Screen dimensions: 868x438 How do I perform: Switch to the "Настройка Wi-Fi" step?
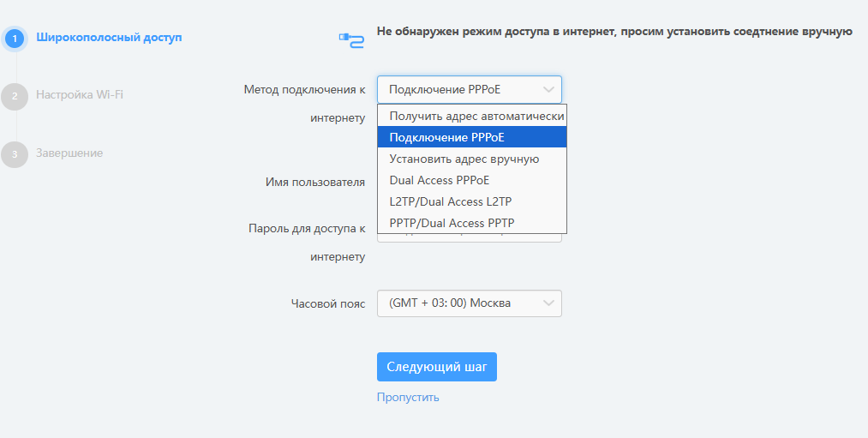(80, 95)
